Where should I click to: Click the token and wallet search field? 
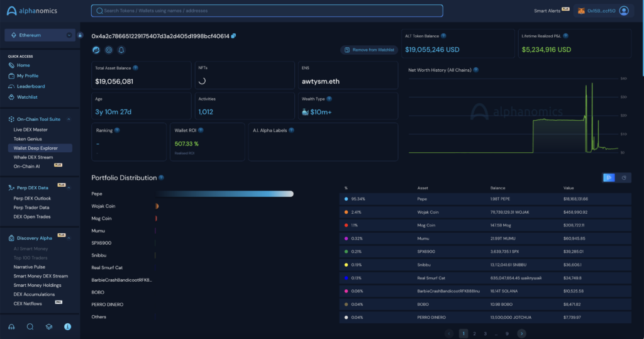point(267,11)
